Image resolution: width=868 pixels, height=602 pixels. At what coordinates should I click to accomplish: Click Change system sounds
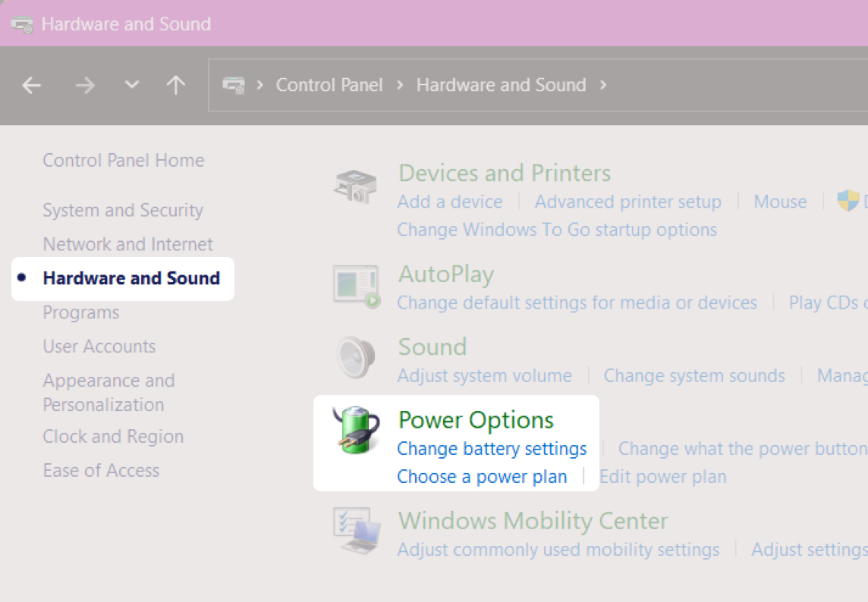tap(694, 375)
